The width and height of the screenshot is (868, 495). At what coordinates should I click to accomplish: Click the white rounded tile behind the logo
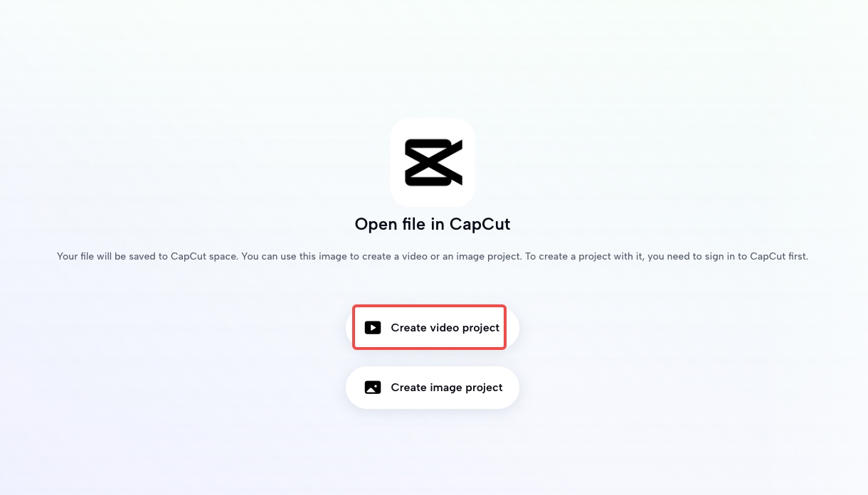433,162
